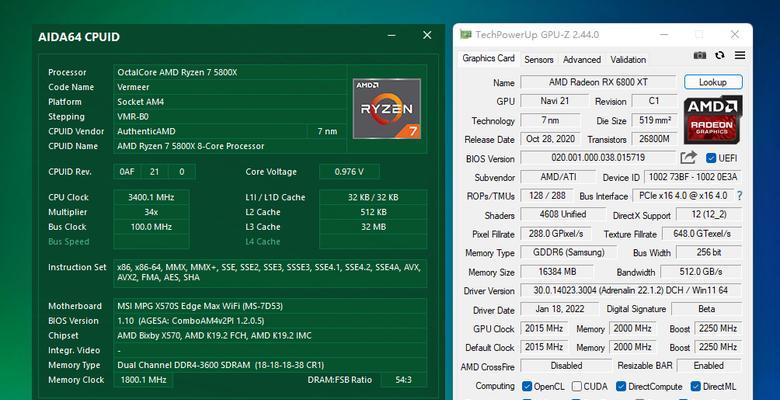This screenshot has height=400, width=780.
Task: Click the Bus Width 256 bit value
Action: [709, 253]
